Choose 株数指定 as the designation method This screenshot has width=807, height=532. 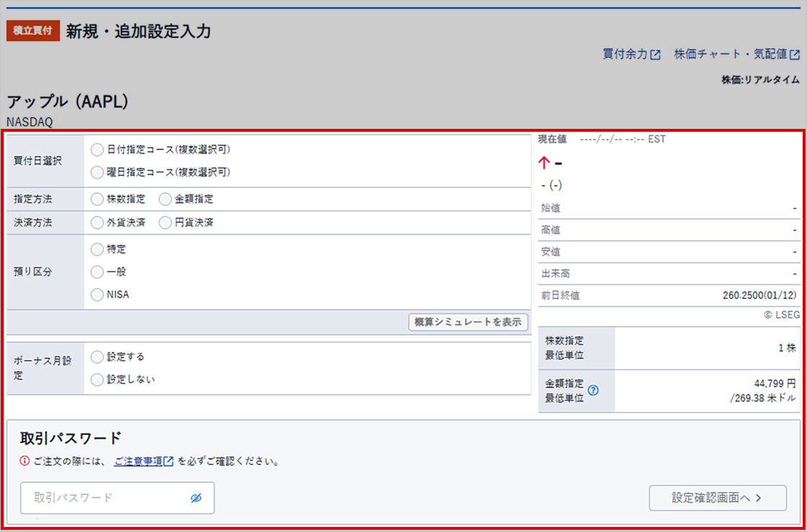[97, 199]
